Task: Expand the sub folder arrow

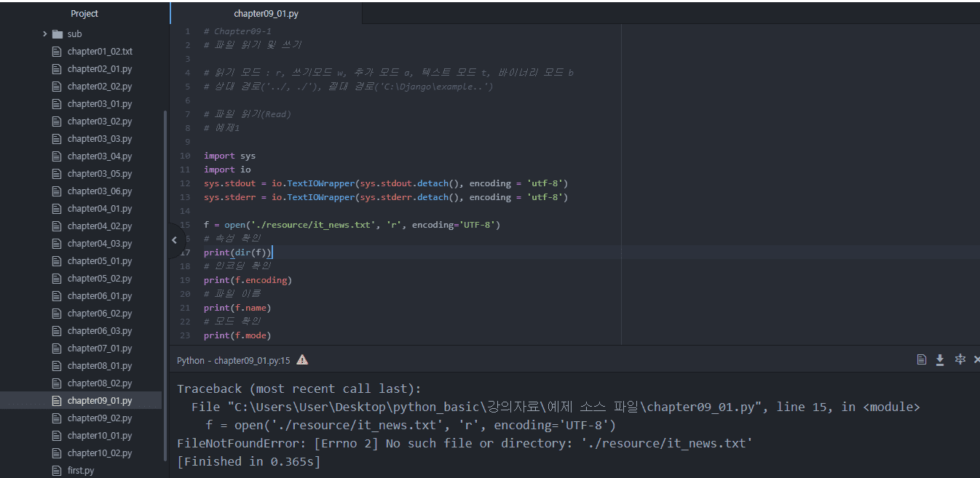Action: tap(45, 34)
